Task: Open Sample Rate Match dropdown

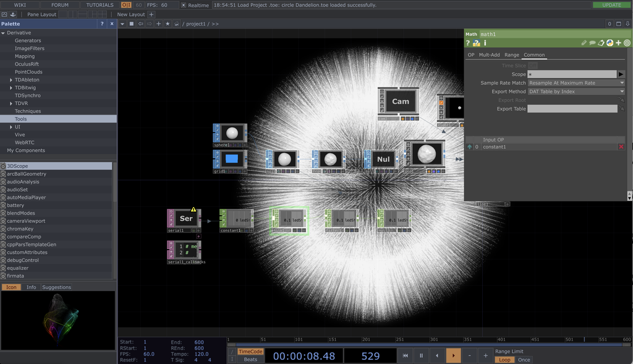Action: click(576, 83)
